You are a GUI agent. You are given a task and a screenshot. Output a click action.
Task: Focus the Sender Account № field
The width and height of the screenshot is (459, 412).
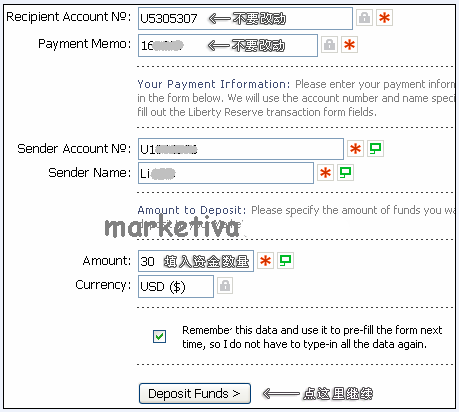point(241,149)
